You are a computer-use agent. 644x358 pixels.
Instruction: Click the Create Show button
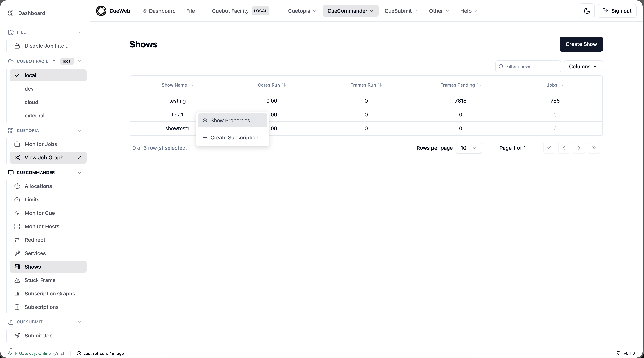coord(581,44)
